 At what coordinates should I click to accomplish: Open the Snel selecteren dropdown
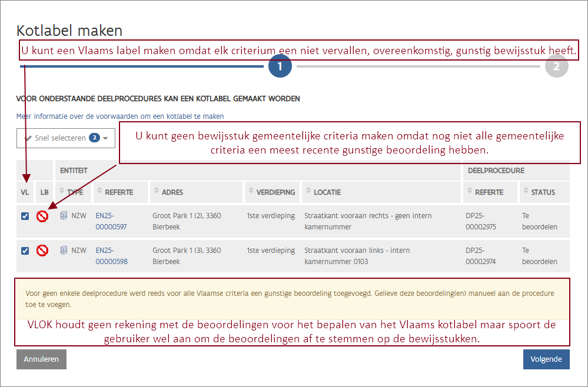click(65, 138)
